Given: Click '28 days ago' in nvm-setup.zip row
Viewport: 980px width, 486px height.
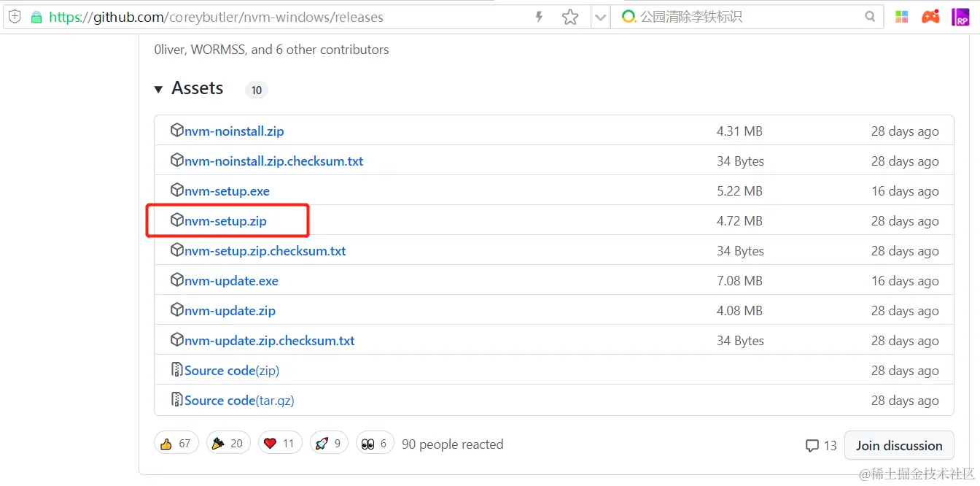Looking at the screenshot, I should pyautogui.click(x=905, y=221).
